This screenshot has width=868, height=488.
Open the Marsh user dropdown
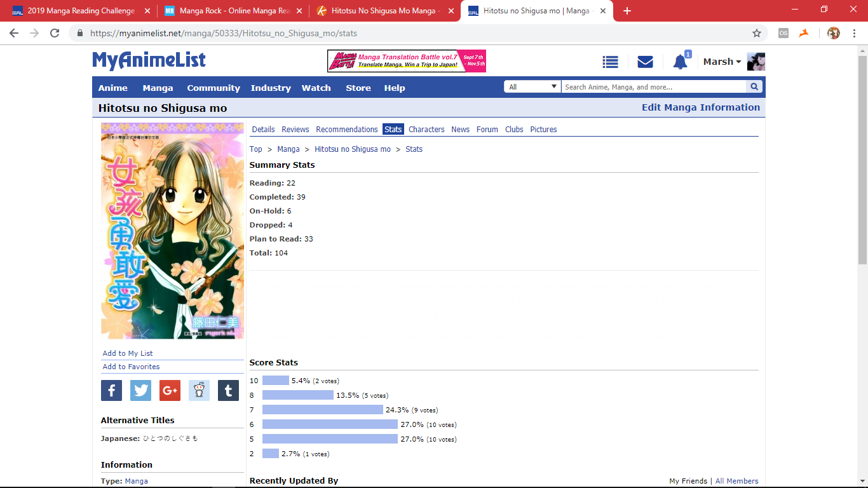pos(722,62)
